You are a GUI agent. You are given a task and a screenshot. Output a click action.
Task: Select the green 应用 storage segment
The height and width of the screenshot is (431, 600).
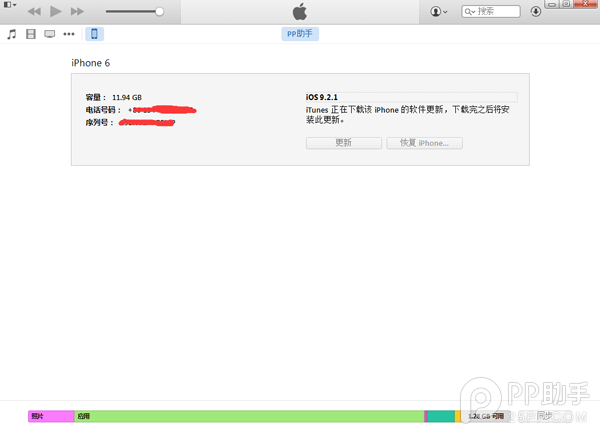249,416
